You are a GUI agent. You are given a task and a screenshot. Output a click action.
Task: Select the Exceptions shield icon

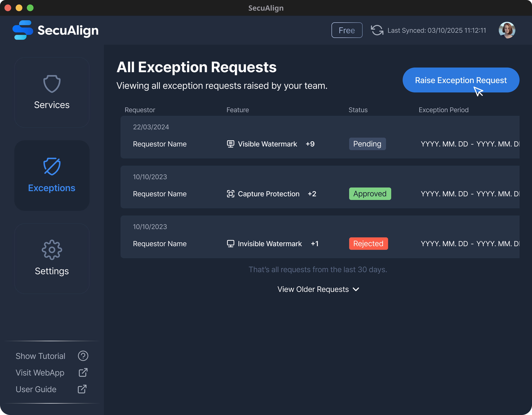click(x=52, y=167)
